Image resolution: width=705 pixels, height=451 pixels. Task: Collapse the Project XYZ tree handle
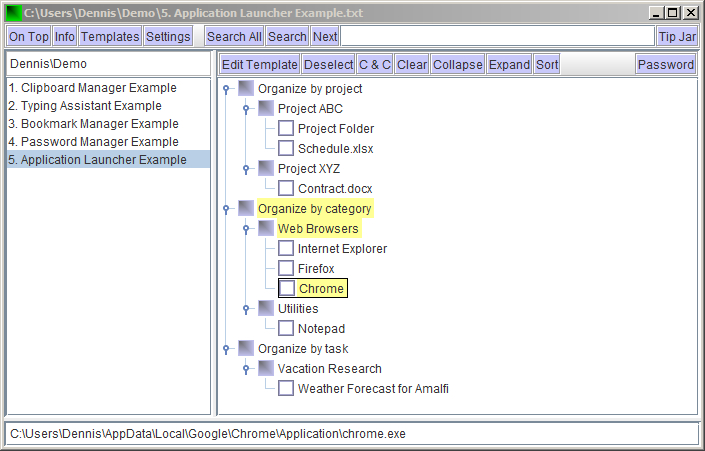[246, 169]
